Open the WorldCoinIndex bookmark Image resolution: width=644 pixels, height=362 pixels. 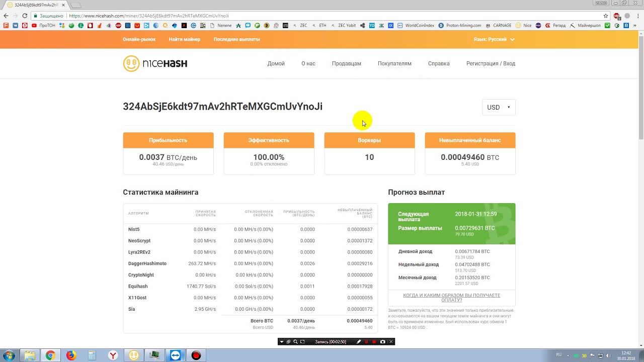point(419,25)
